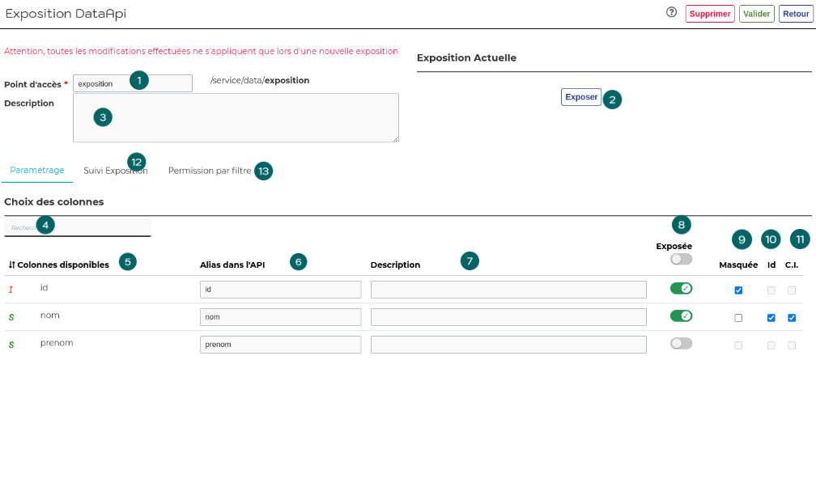Disable the Exposée toggle on id row
This screenshot has height=504, width=816.
(681, 289)
